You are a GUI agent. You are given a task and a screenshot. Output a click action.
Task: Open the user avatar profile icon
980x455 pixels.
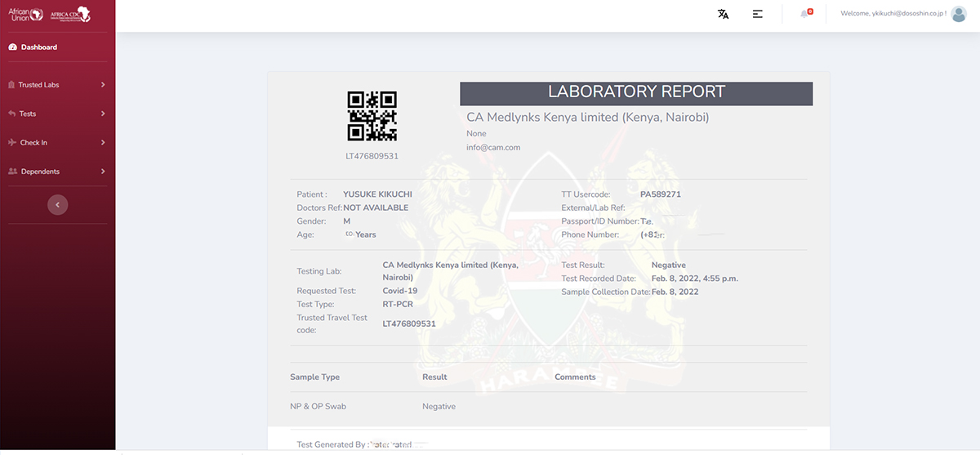959,14
